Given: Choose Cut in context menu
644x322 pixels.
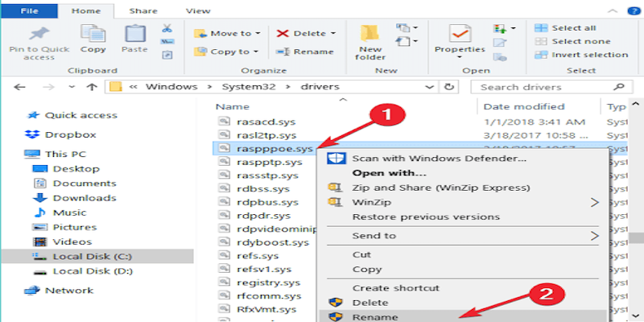Looking at the screenshot, I should click(361, 254).
